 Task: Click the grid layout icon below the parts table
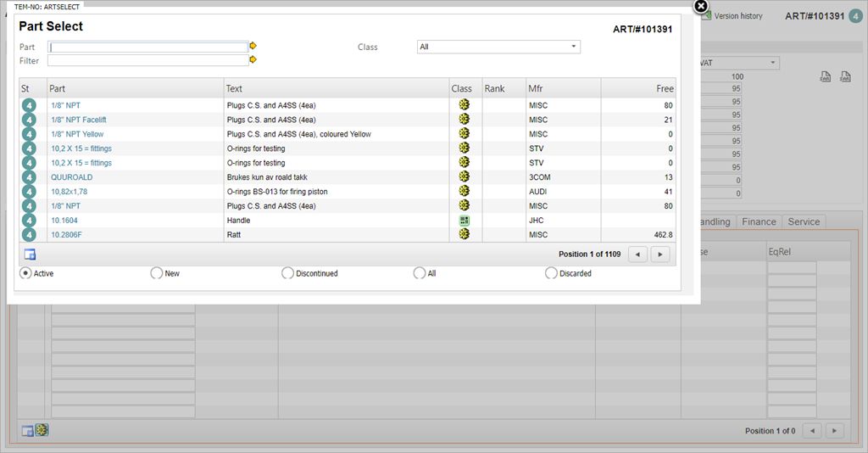coord(30,254)
